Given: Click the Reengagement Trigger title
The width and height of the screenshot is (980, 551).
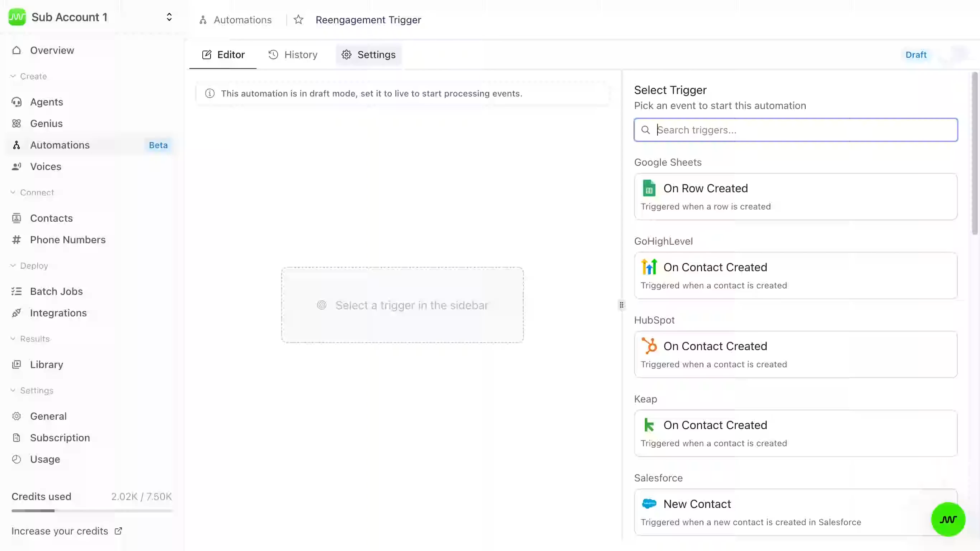Looking at the screenshot, I should click(368, 20).
